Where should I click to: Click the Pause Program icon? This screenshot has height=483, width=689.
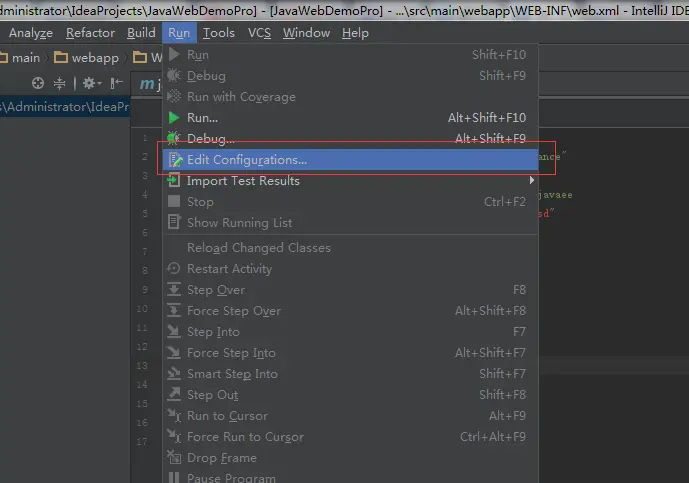coord(174,477)
